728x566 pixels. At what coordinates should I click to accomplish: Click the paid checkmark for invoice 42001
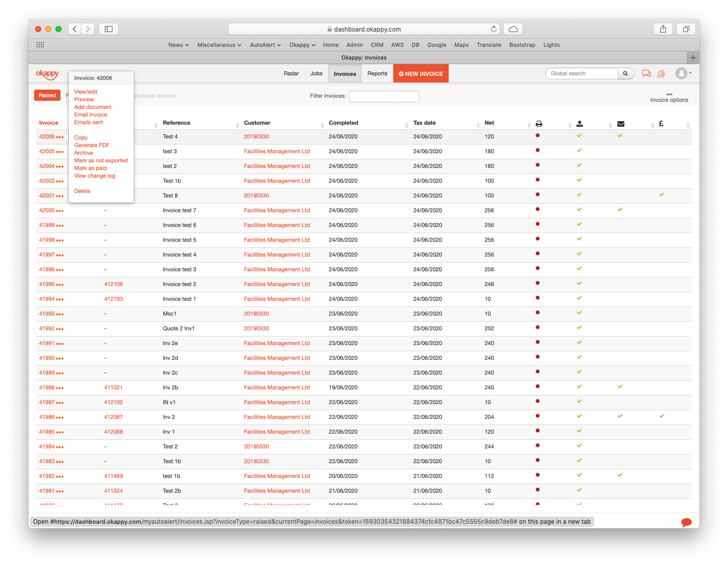662,194
